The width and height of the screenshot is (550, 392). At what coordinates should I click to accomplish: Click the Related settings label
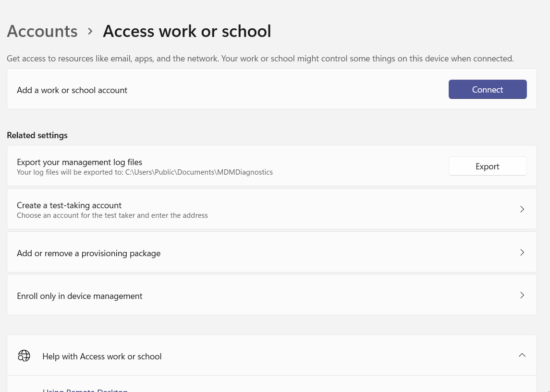[x=37, y=135]
